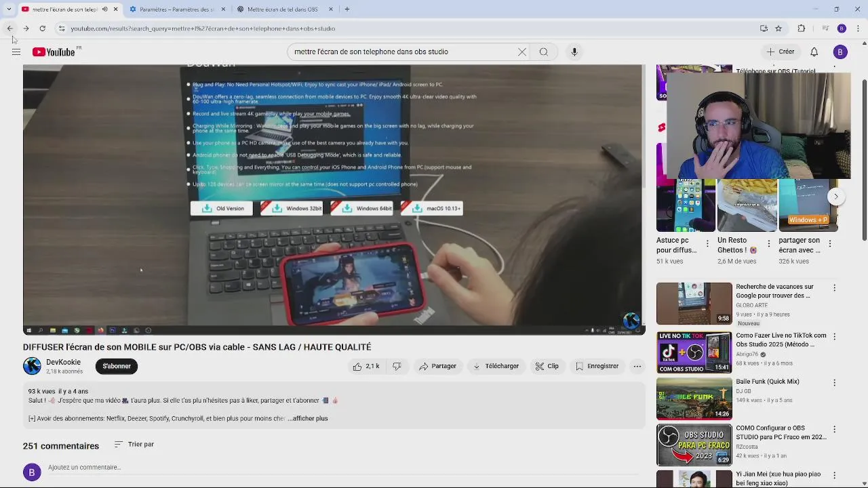Open Yi Jian Mei video title

pos(778,479)
